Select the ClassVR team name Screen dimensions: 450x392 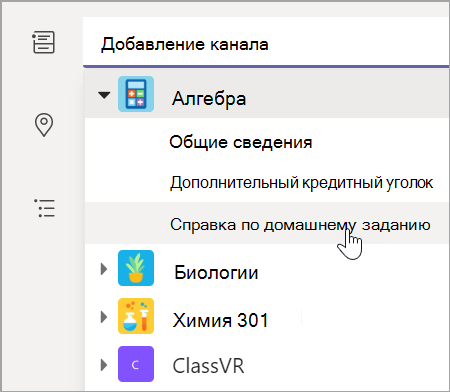click(x=209, y=366)
